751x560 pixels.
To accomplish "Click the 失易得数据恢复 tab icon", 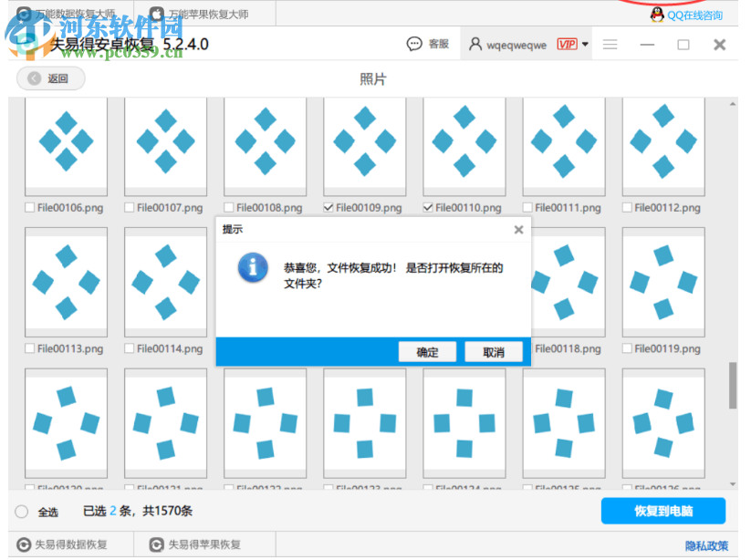I will pos(24,544).
